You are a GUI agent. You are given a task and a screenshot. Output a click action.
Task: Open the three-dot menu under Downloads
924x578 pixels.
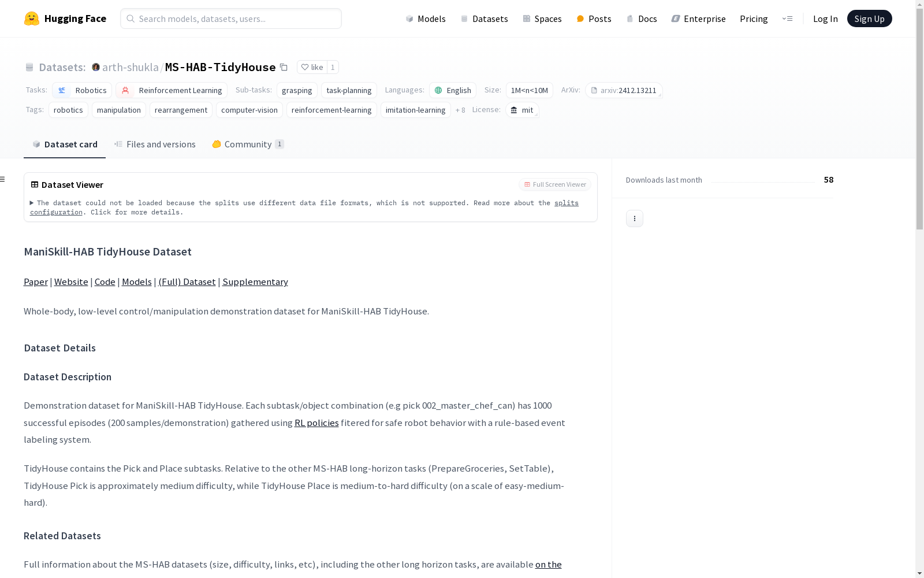[635, 218]
